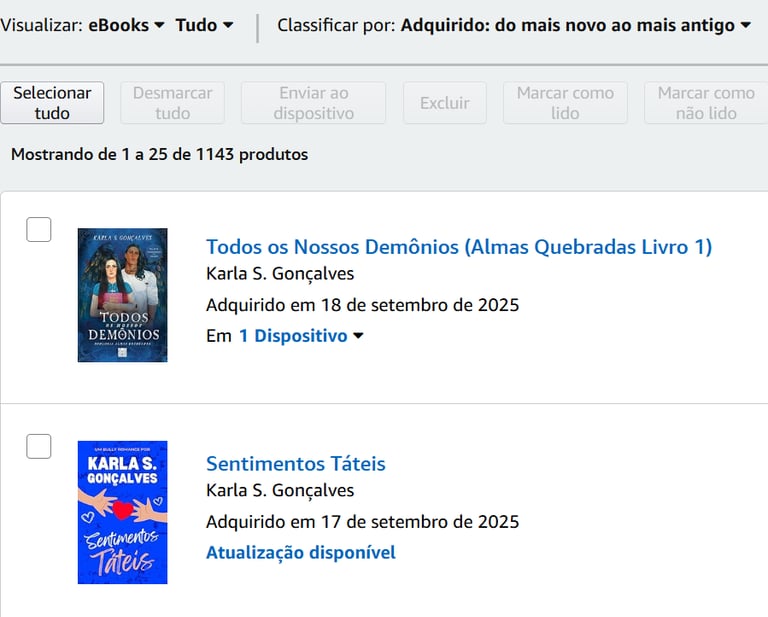Click the Excluir button
Image resolution: width=768 pixels, height=617 pixels.
pyautogui.click(x=445, y=103)
